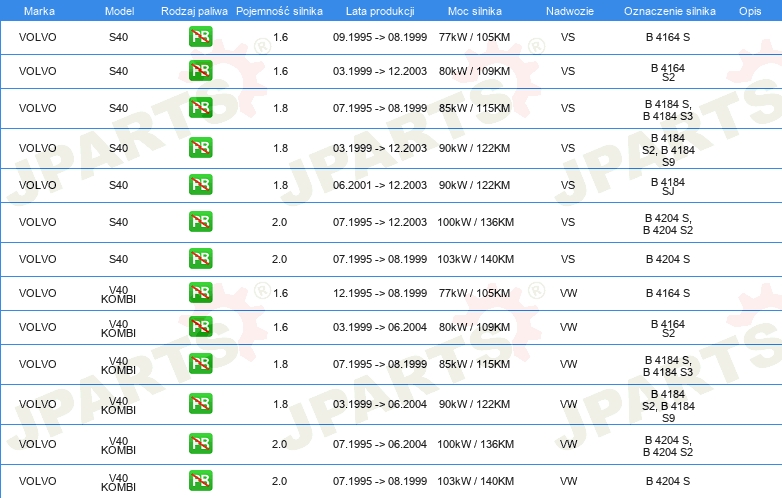Click the Opis column header
This screenshot has height=498, width=782.
[750, 11]
